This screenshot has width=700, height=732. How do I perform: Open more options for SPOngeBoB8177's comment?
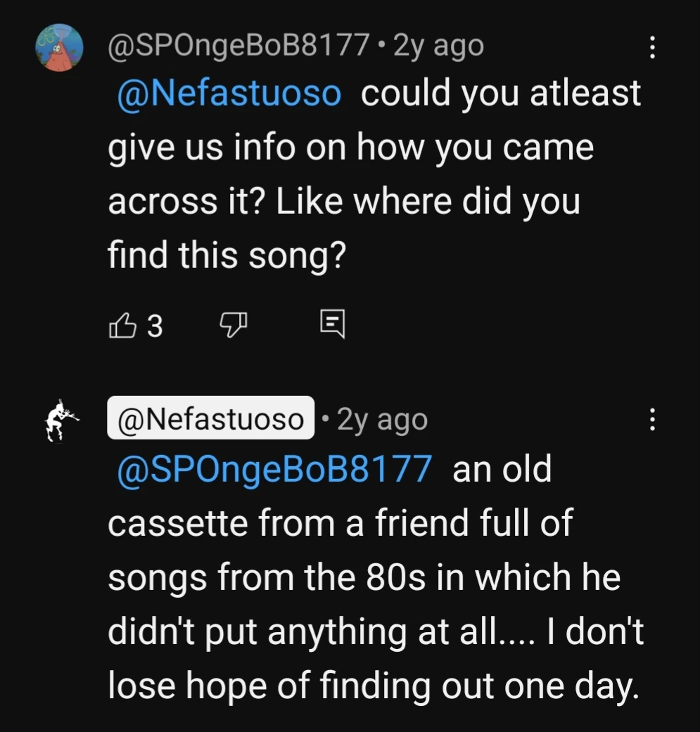[x=652, y=48]
